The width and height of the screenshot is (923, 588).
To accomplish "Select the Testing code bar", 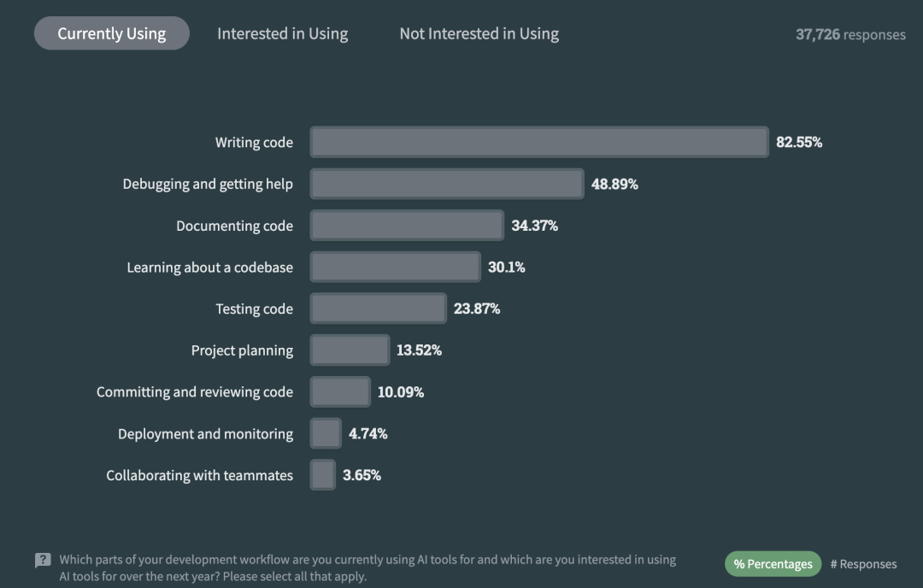I will [378, 309].
